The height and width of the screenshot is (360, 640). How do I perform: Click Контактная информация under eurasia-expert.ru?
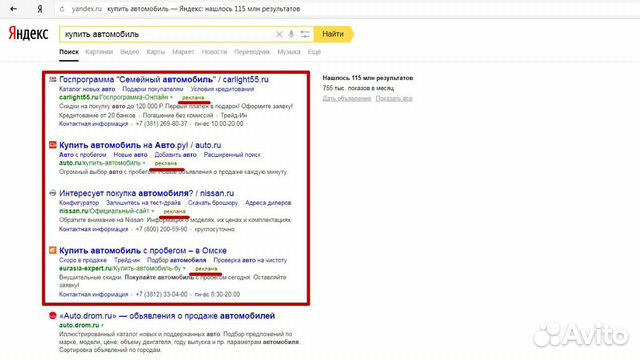tap(93, 294)
